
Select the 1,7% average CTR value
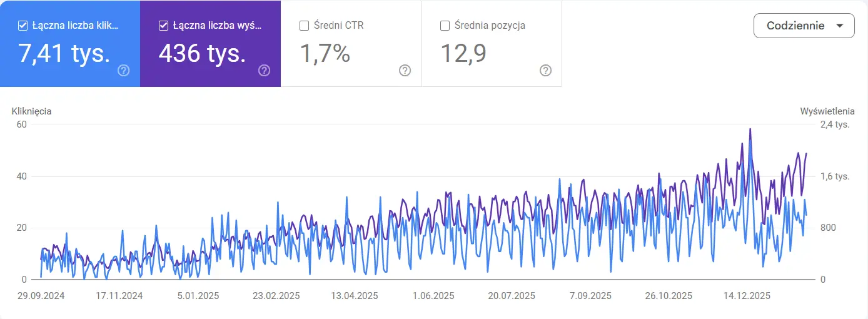pos(325,54)
